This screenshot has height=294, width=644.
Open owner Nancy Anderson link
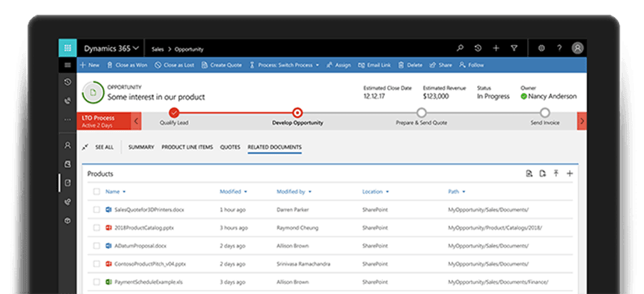point(553,96)
